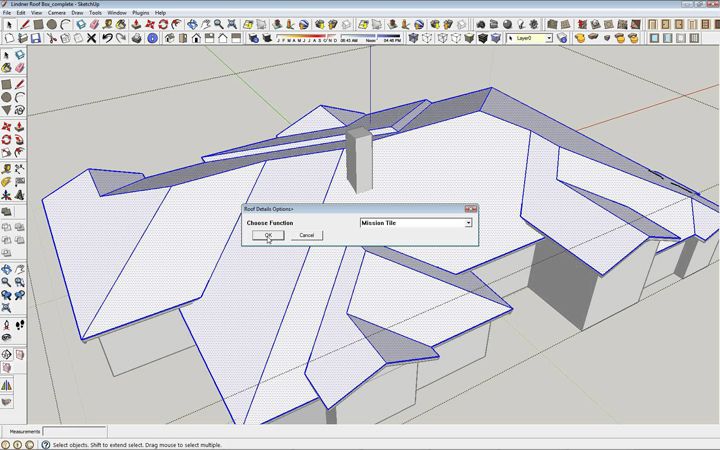
Task: Open the Edit menu
Action: pyautogui.click(x=21, y=12)
